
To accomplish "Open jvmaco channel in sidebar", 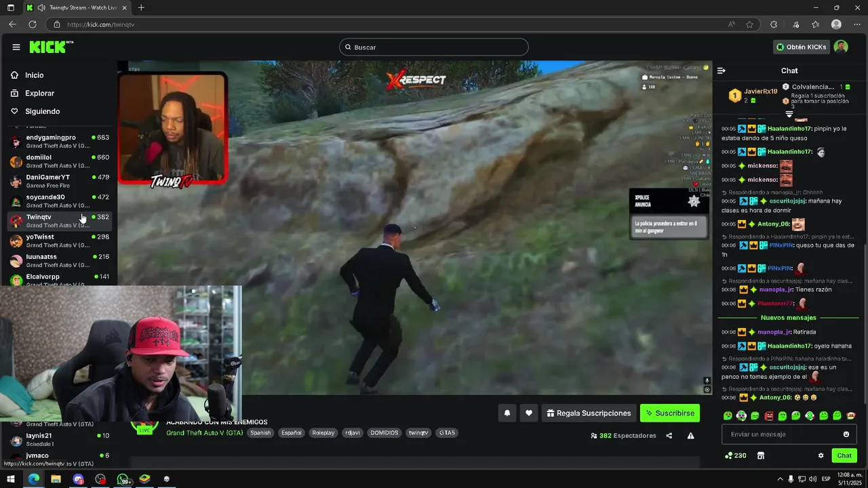I will point(60,459).
